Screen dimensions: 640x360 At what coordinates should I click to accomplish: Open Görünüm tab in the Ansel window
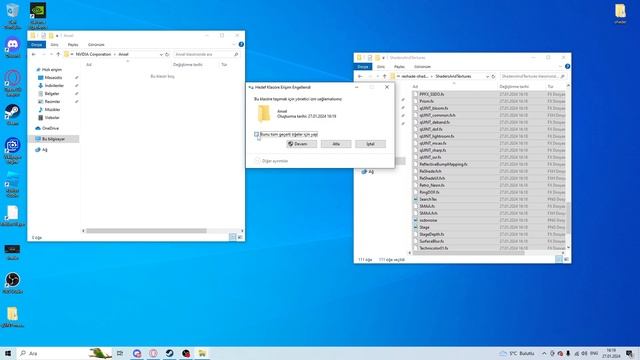pyautogui.click(x=96, y=44)
